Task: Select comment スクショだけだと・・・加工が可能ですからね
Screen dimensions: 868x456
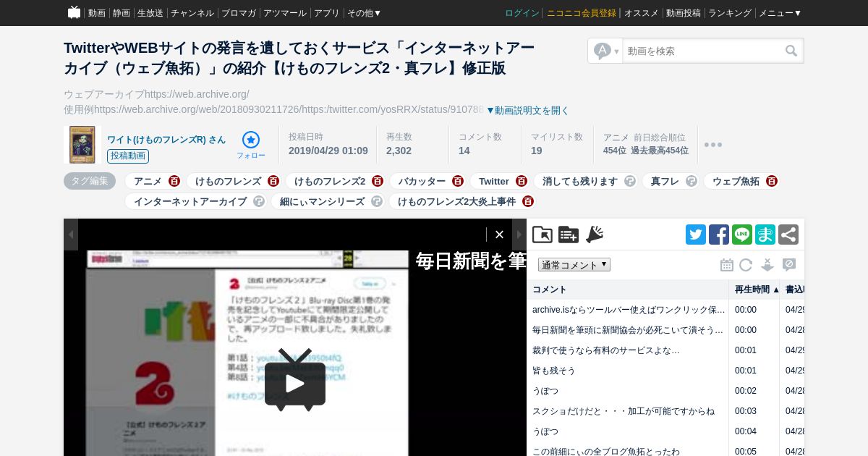Action: coord(624,411)
